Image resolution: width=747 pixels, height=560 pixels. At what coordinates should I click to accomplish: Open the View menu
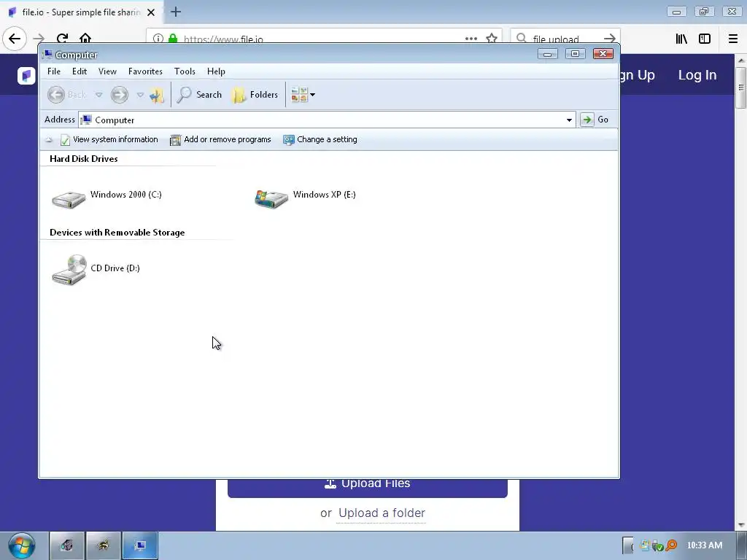[107, 71]
